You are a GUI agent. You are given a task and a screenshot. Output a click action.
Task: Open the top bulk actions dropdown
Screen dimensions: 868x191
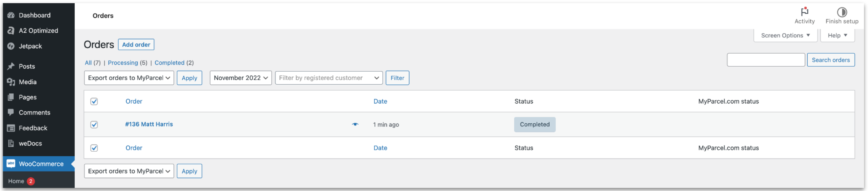tap(129, 78)
